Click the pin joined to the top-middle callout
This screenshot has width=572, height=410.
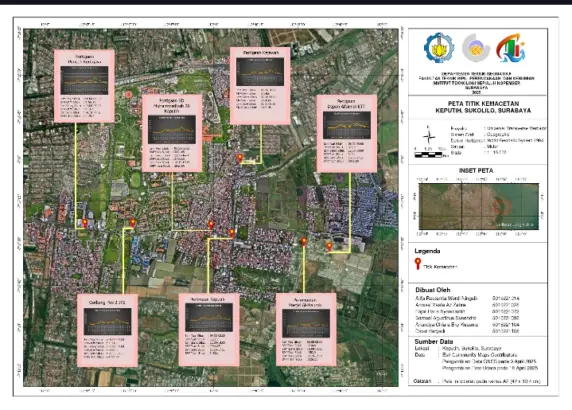point(240,159)
